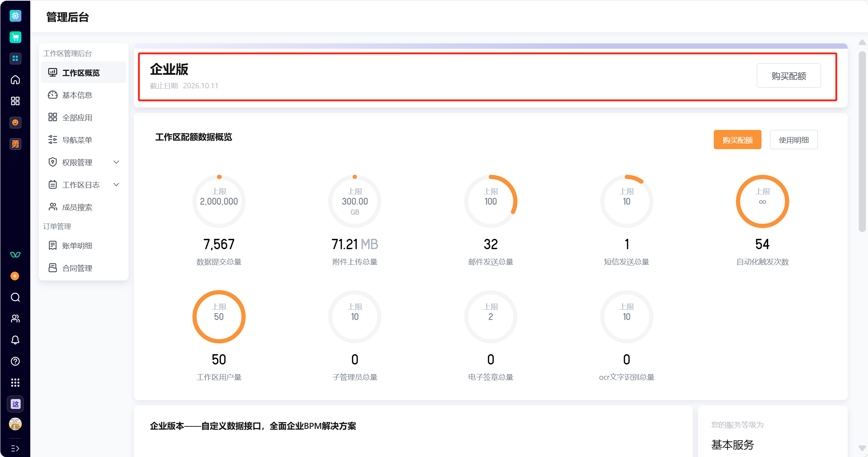This screenshot has height=457, width=868.
Task: Open the orange 勇 app icon
Action: (x=15, y=144)
